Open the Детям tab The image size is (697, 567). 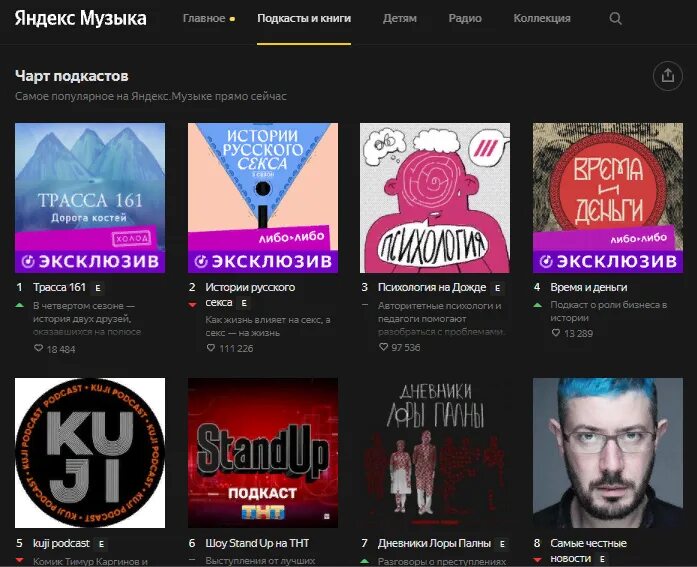click(400, 18)
